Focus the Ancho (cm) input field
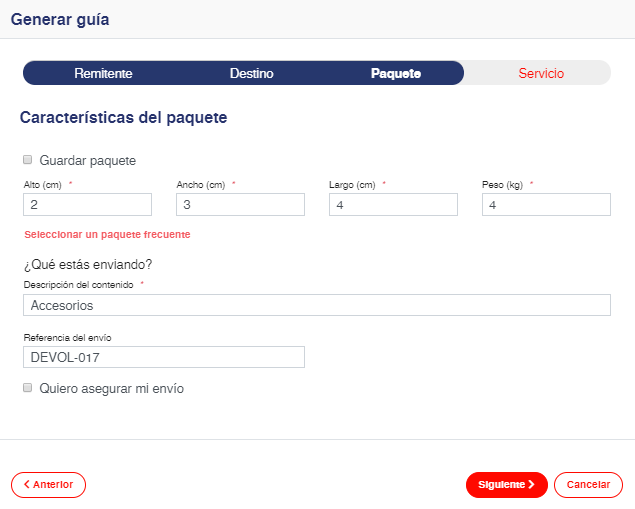The image size is (635, 509). point(240,204)
